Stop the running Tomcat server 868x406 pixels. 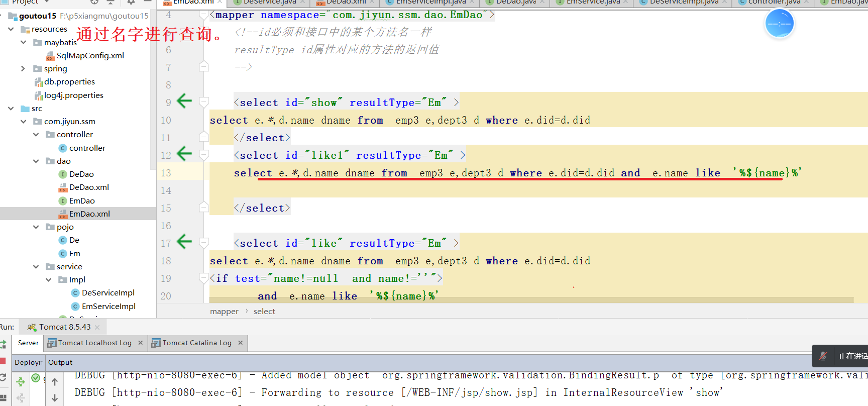[x=3, y=361]
